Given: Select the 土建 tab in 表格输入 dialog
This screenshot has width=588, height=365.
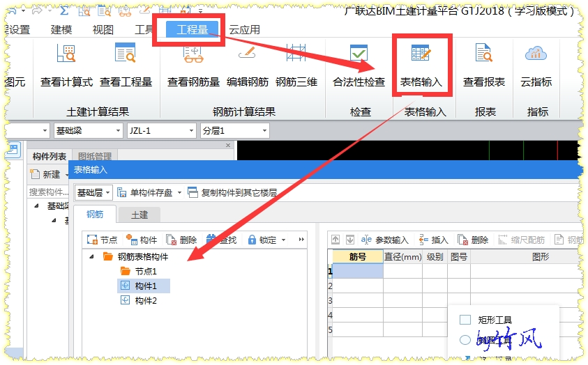Looking at the screenshot, I should (x=139, y=215).
